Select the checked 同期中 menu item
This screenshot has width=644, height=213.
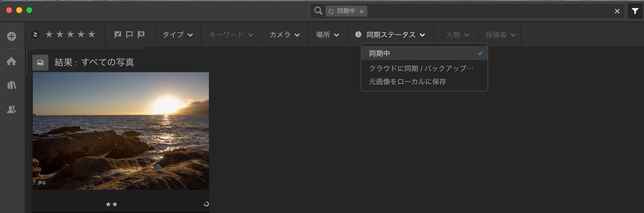click(x=424, y=53)
